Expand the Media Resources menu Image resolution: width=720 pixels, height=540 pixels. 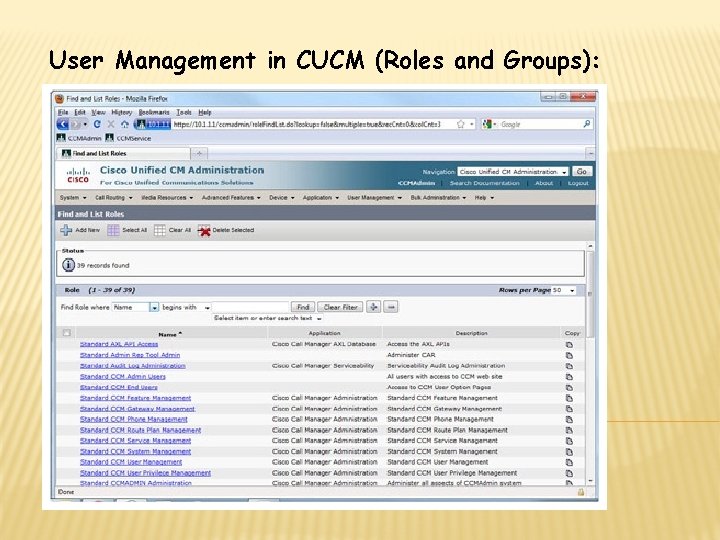(167, 197)
